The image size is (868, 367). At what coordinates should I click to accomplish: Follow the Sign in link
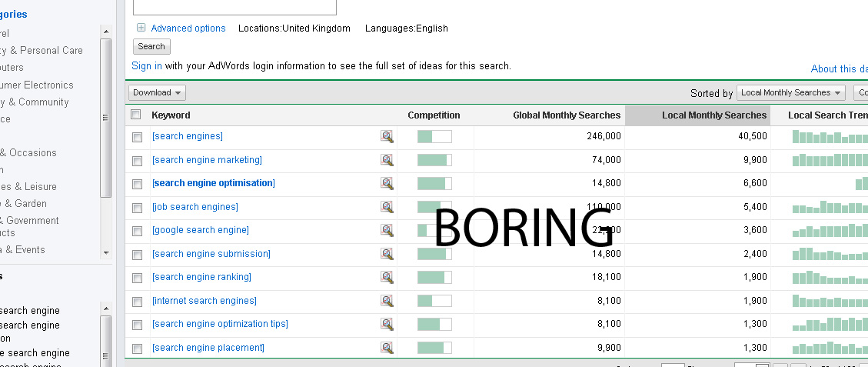pos(147,66)
